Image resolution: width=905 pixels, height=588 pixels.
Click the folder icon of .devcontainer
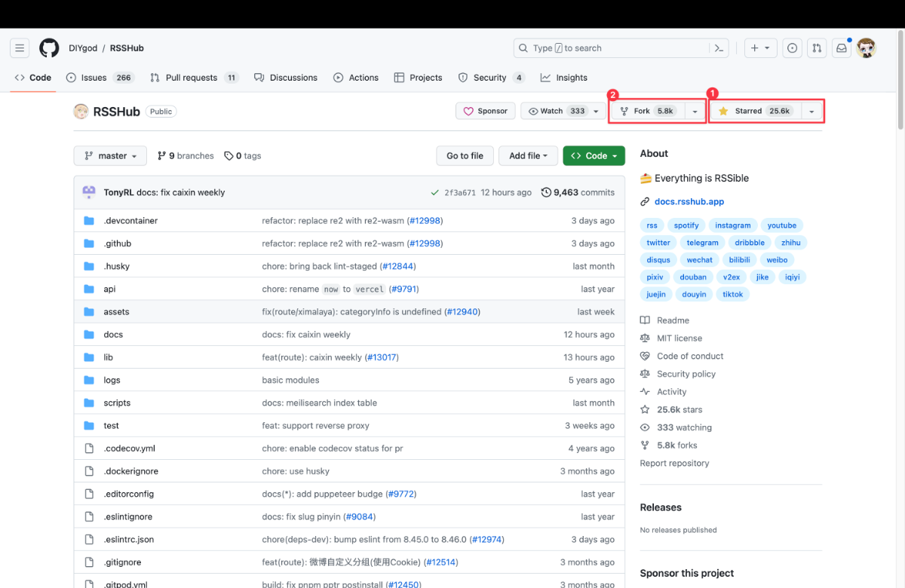click(x=89, y=221)
